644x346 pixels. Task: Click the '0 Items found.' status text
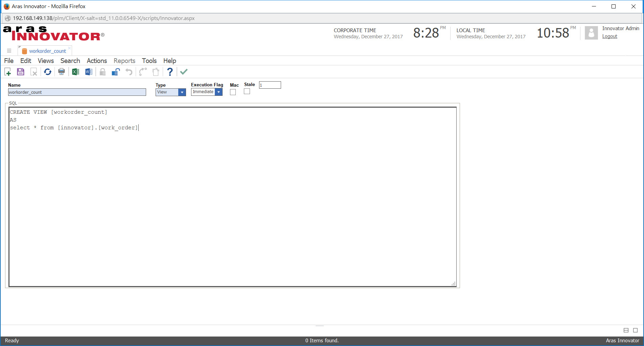pyautogui.click(x=322, y=341)
